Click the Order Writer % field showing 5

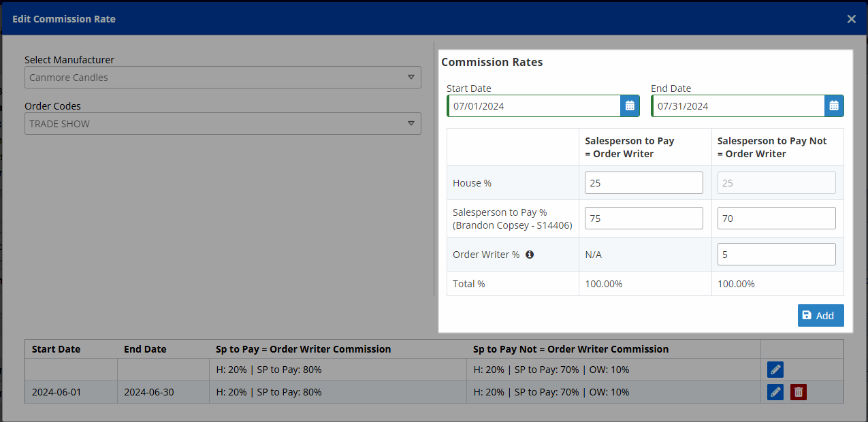pos(776,255)
